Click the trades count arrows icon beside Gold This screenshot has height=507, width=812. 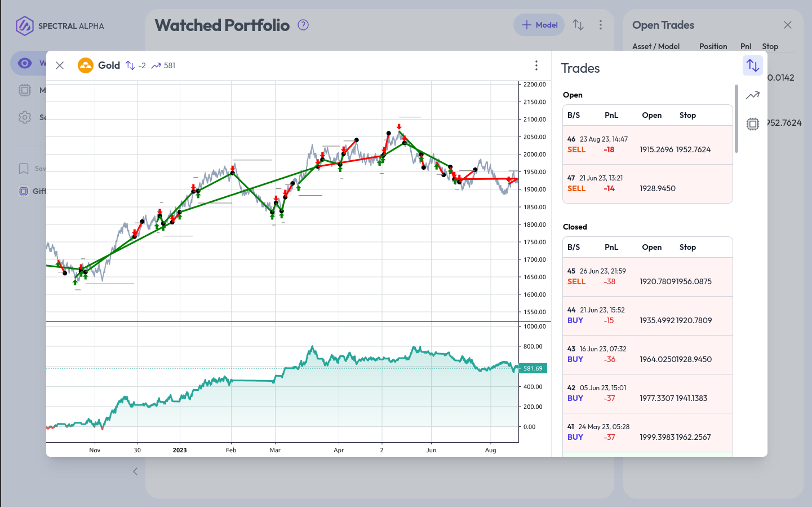[x=130, y=65]
